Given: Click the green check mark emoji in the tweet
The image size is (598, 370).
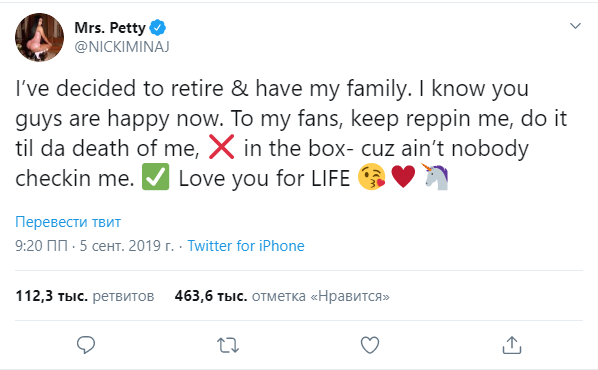Looking at the screenshot, I should pos(155,177).
